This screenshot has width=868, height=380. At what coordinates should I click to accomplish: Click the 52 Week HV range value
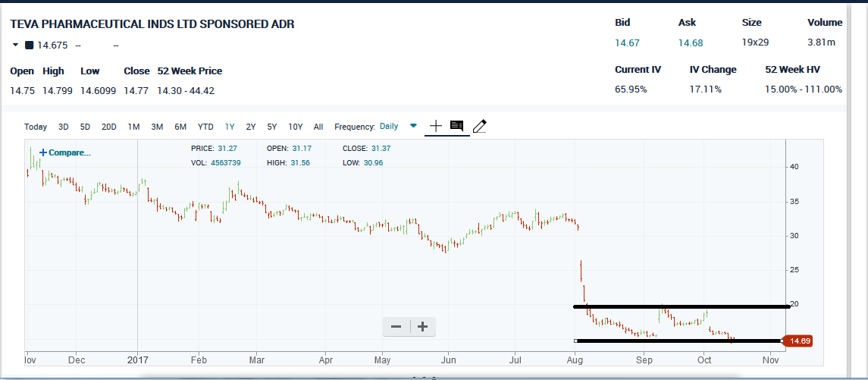pos(804,90)
